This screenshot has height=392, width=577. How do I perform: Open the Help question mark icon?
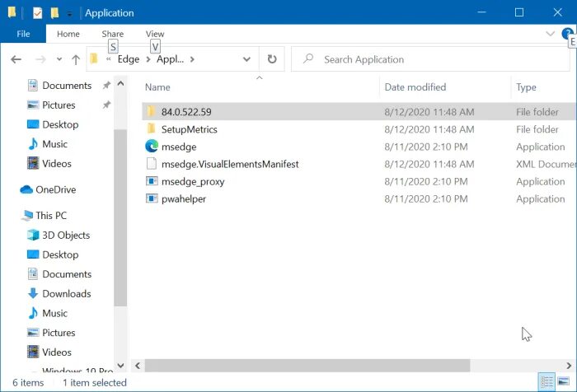click(x=567, y=34)
